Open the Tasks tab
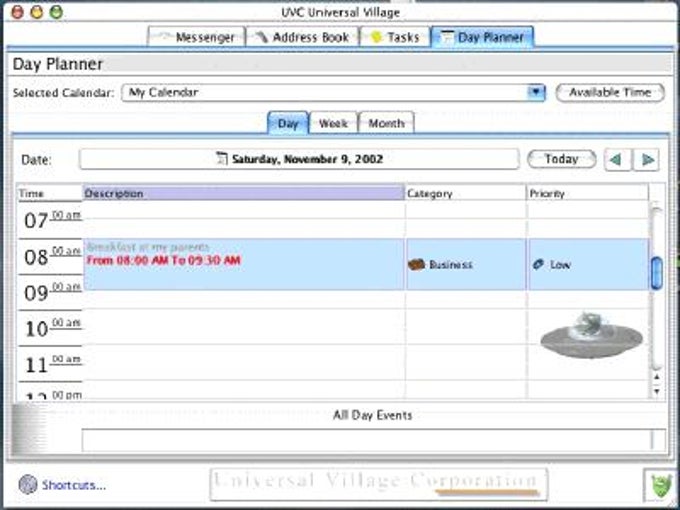 pos(395,37)
